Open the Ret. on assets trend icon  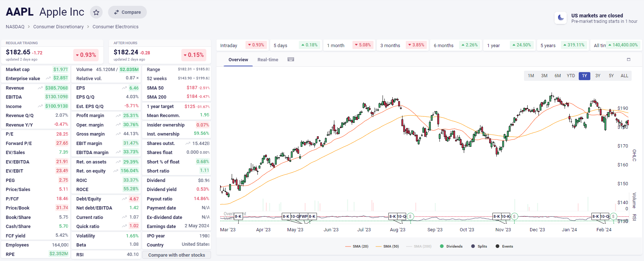pos(118,162)
